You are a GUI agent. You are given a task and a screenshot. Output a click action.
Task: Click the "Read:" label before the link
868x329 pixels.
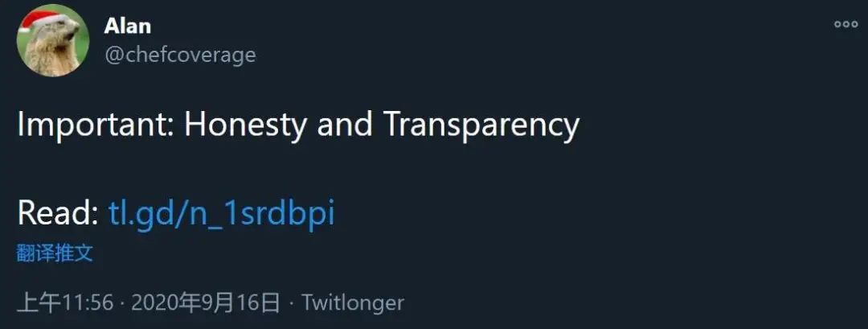coord(58,212)
